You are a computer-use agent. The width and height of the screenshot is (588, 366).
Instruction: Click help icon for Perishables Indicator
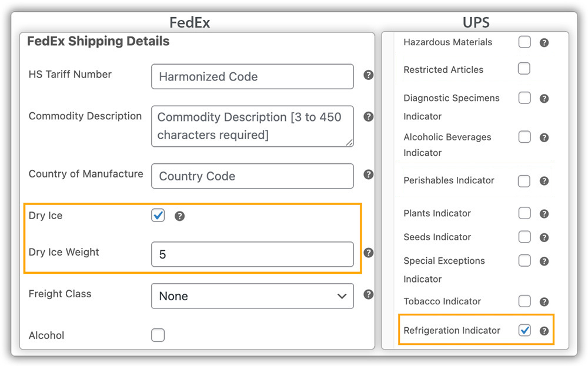[544, 181]
